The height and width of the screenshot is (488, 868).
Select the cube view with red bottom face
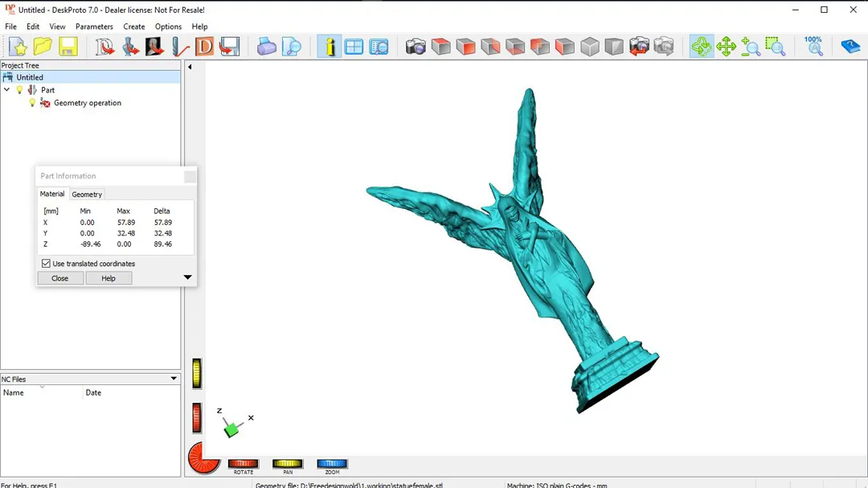click(x=515, y=47)
